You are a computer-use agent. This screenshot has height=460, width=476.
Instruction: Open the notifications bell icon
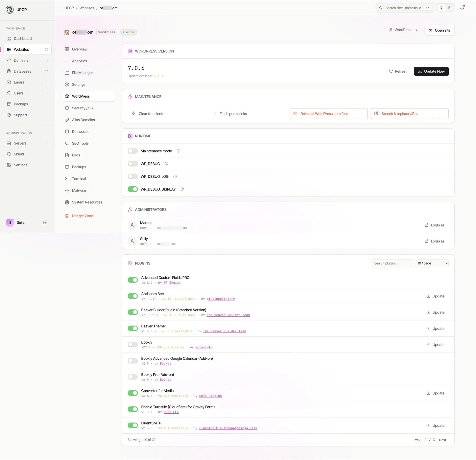462,8
